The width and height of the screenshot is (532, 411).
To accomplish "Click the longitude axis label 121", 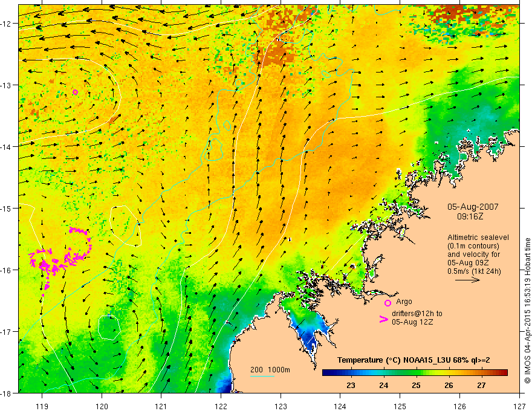I will 161,406.
